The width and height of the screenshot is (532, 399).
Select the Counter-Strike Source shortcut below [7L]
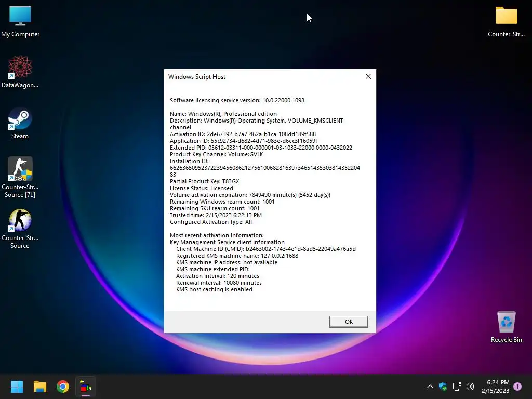(x=20, y=229)
